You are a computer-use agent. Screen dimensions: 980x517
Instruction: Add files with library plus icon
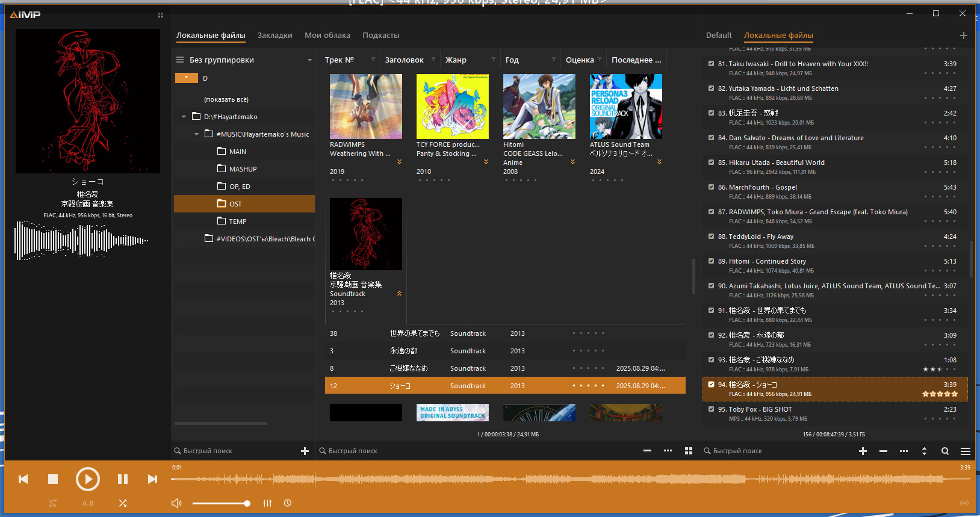click(305, 451)
